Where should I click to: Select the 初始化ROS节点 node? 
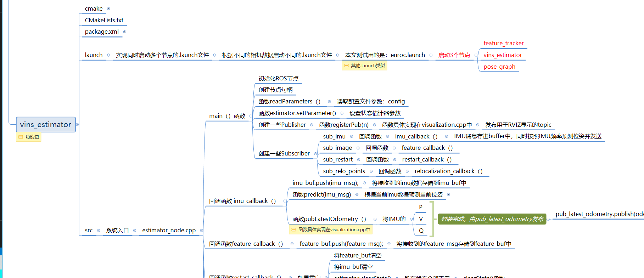278,78
